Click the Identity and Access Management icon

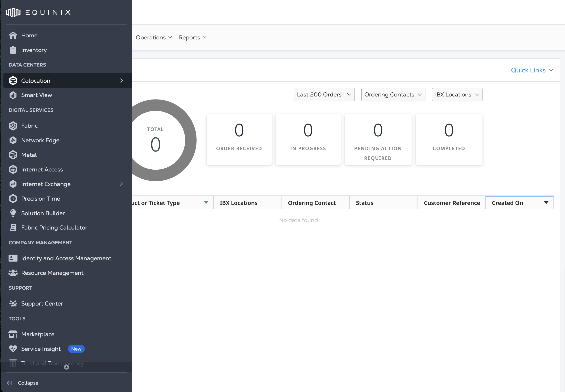(x=13, y=258)
